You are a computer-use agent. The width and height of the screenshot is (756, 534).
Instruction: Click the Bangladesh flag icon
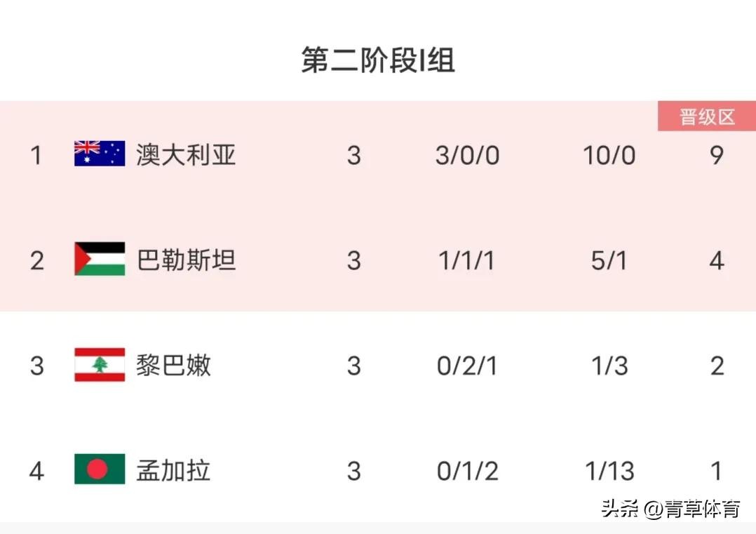pyautogui.click(x=100, y=470)
